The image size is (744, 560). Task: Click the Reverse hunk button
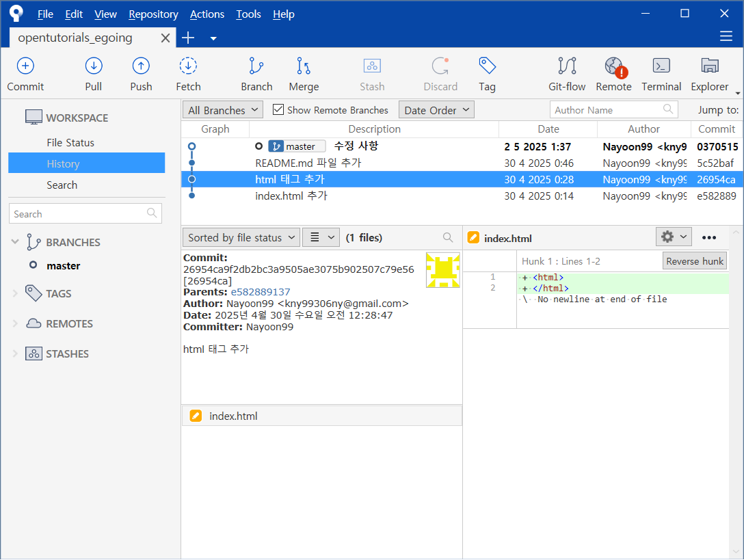695,261
